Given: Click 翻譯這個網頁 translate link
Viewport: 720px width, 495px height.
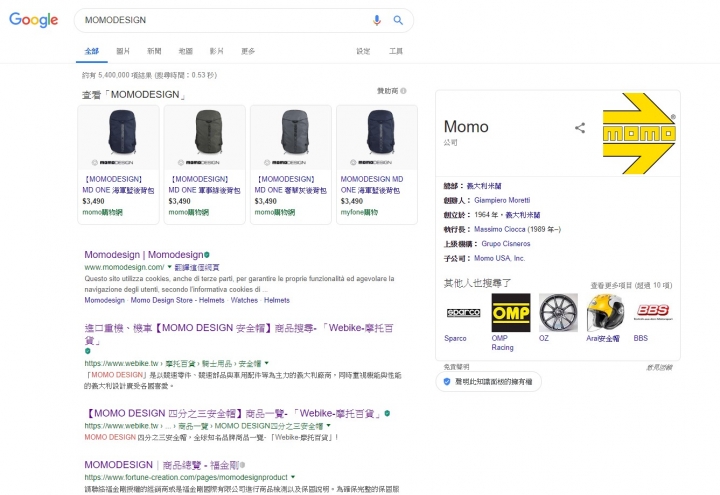Looking at the screenshot, I should (197, 267).
